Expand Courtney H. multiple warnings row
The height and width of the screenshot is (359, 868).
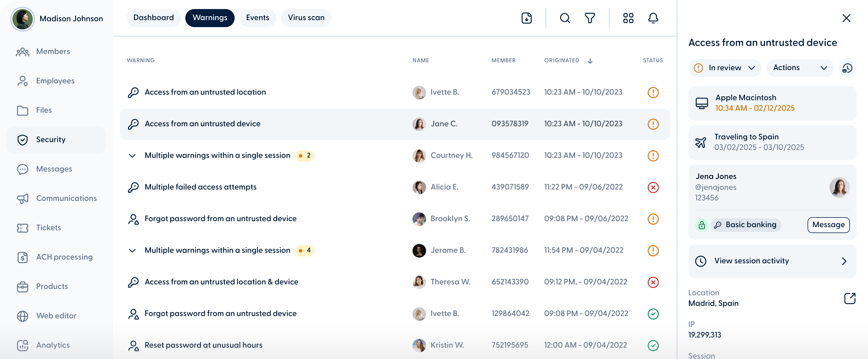click(132, 156)
